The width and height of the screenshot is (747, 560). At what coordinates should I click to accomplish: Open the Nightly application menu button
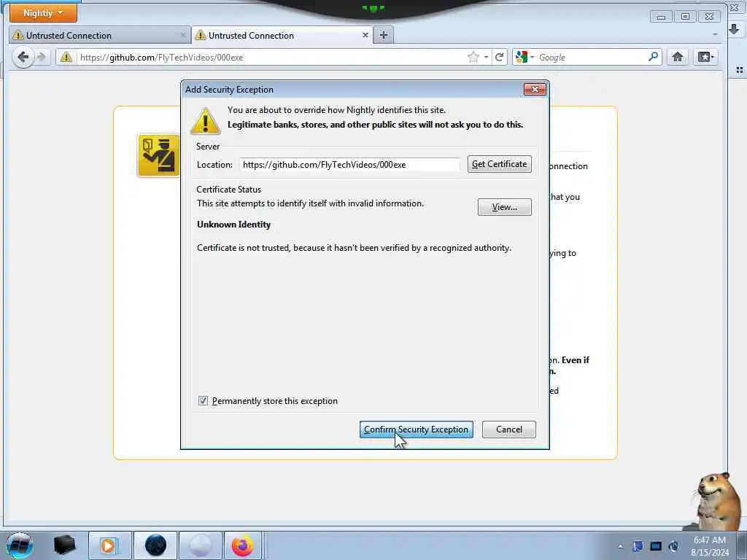coord(43,13)
